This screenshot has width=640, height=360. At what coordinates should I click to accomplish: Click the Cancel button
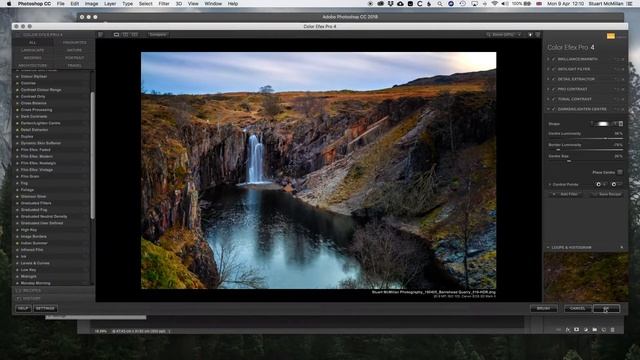click(578, 309)
